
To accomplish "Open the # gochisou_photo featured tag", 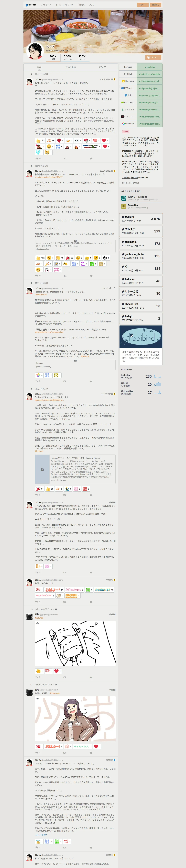I will (x=141, y=256).
